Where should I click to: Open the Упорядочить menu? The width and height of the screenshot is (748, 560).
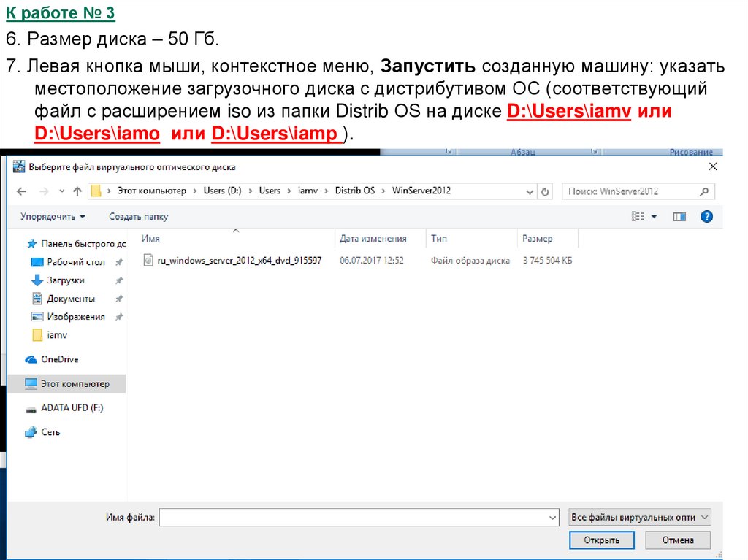pyautogui.click(x=53, y=217)
